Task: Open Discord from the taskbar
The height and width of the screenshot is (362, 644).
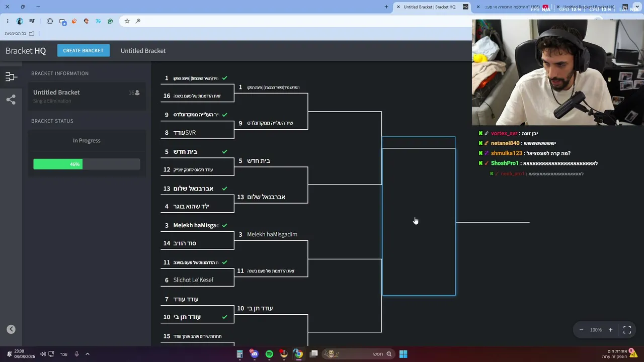Action: [x=254, y=354]
